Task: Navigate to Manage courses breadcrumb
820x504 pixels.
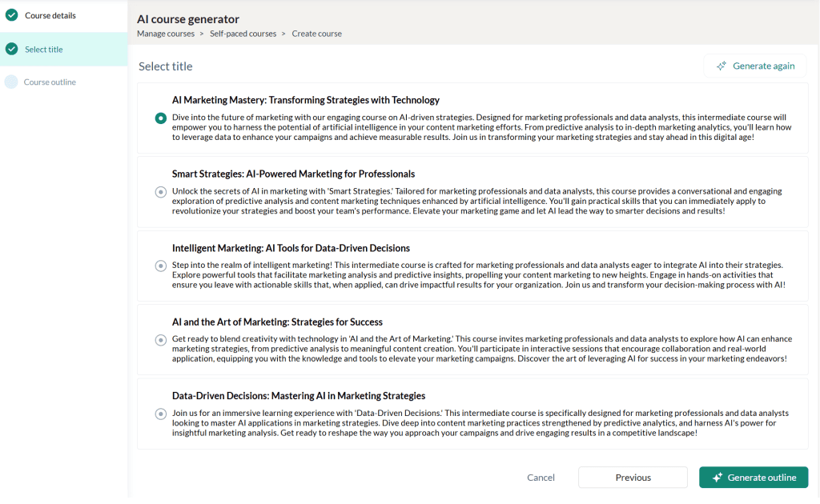Action: [166, 34]
